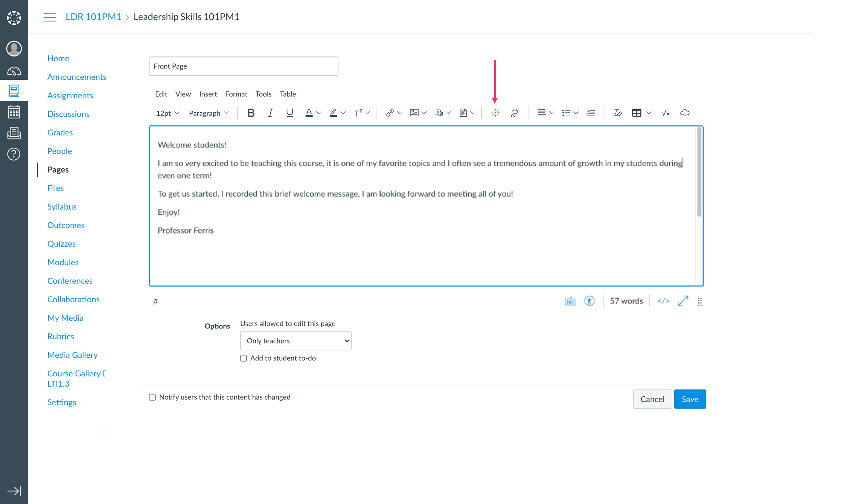Screen dimensions: 861x504
Task: Check Add to student to-do
Action: pos(243,358)
